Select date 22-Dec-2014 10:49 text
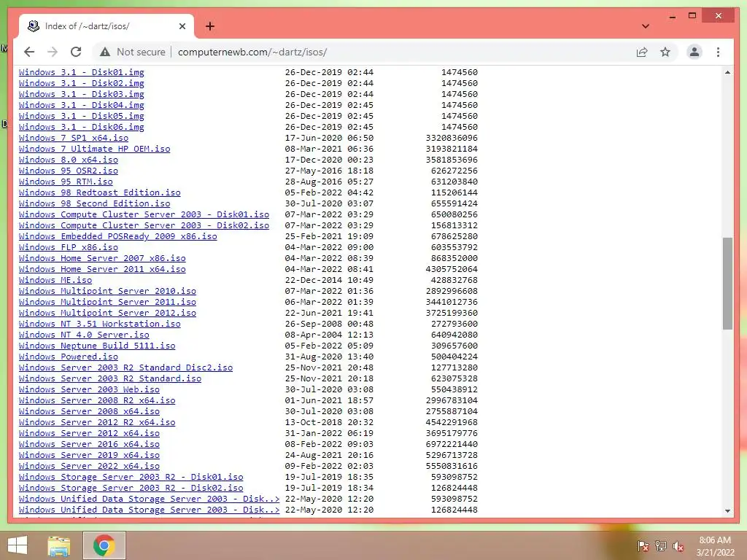The image size is (747, 560). pos(329,281)
